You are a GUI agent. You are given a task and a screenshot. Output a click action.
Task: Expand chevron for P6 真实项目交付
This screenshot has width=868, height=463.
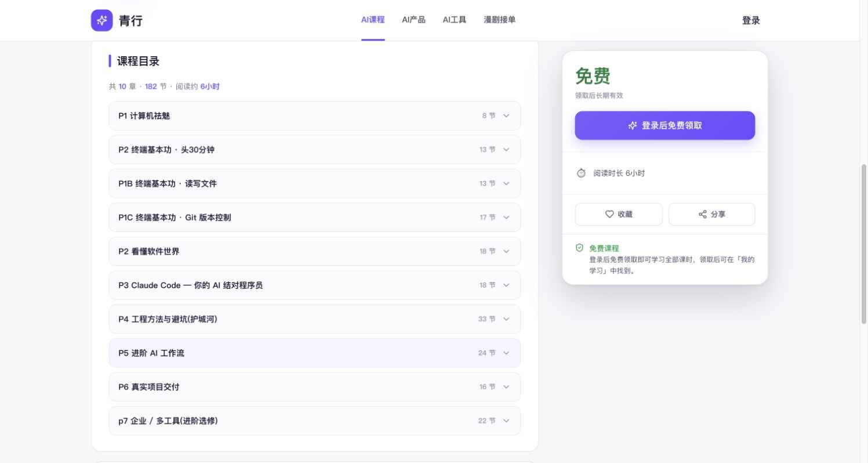(x=506, y=387)
